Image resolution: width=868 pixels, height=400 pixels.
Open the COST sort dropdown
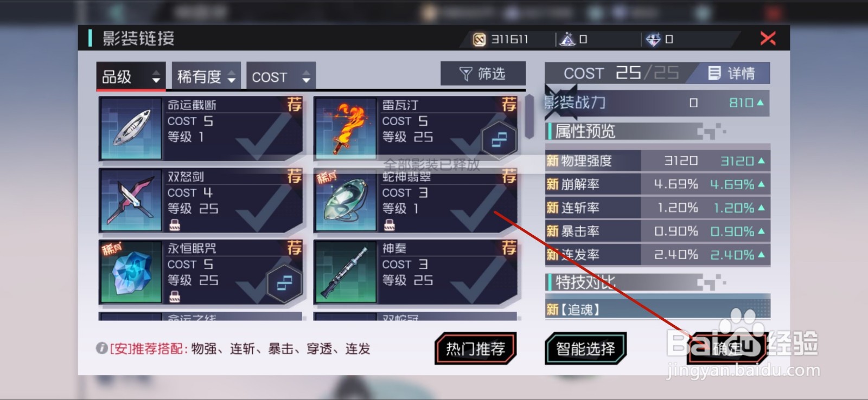[x=281, y=76]
